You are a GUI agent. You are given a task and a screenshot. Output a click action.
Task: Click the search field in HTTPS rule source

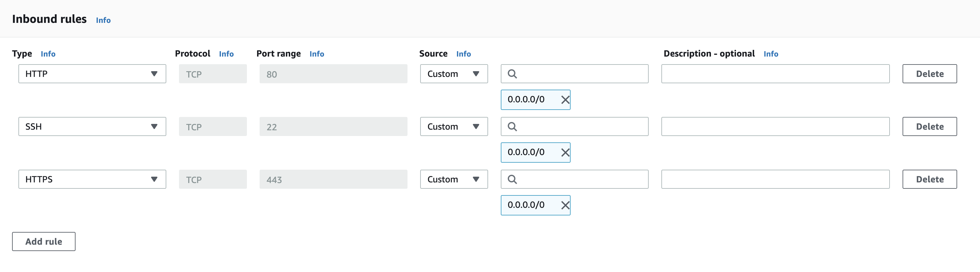580,180
